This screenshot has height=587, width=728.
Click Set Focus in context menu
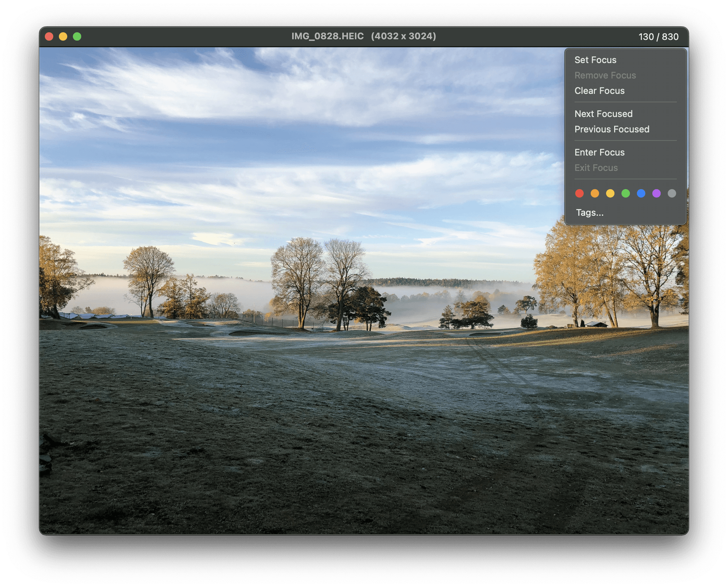point(595,60)
